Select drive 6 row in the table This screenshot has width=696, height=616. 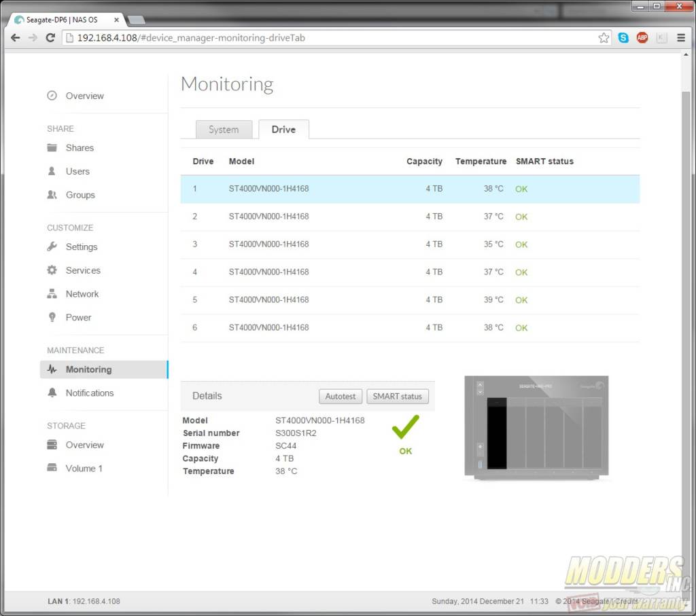[x=410, y=328]
